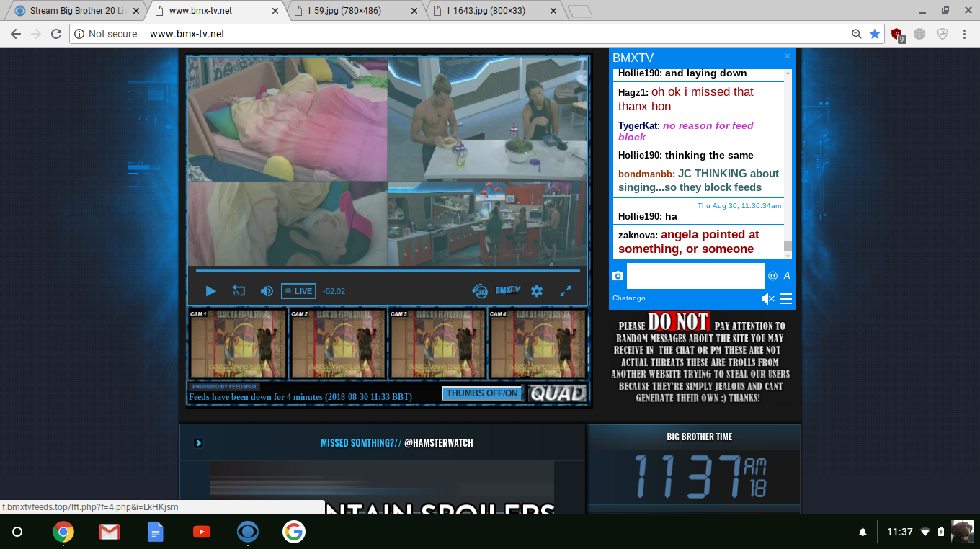Open the zoom magnifier in address bar
This screenshot has height=549, width=980.
click(857, 34)
